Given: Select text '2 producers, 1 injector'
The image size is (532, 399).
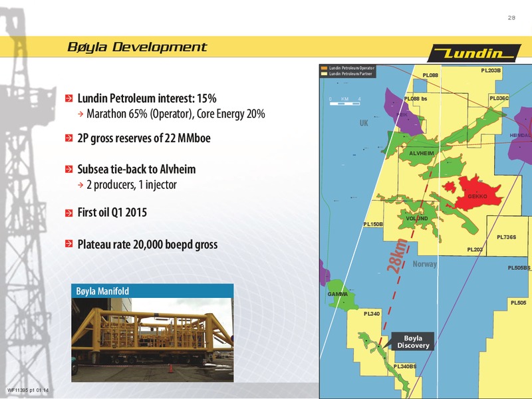Looking at the screenshot, I should click(132, 185).
